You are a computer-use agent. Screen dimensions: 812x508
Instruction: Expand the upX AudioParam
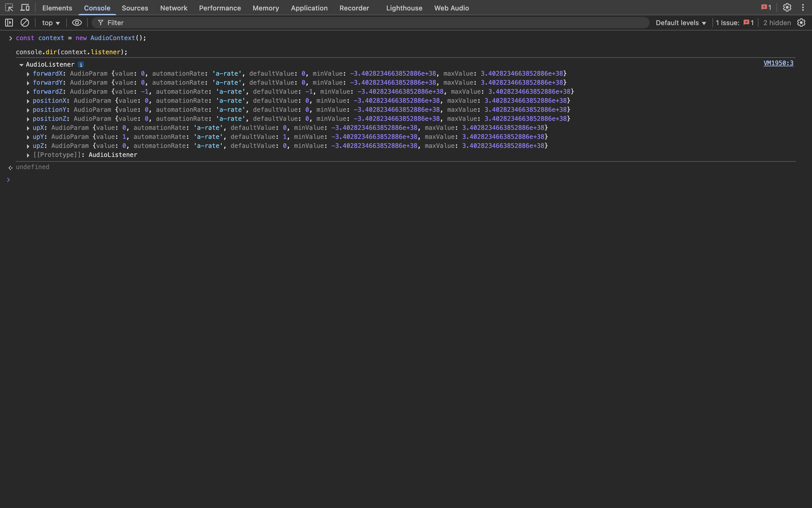coord(28,128)
